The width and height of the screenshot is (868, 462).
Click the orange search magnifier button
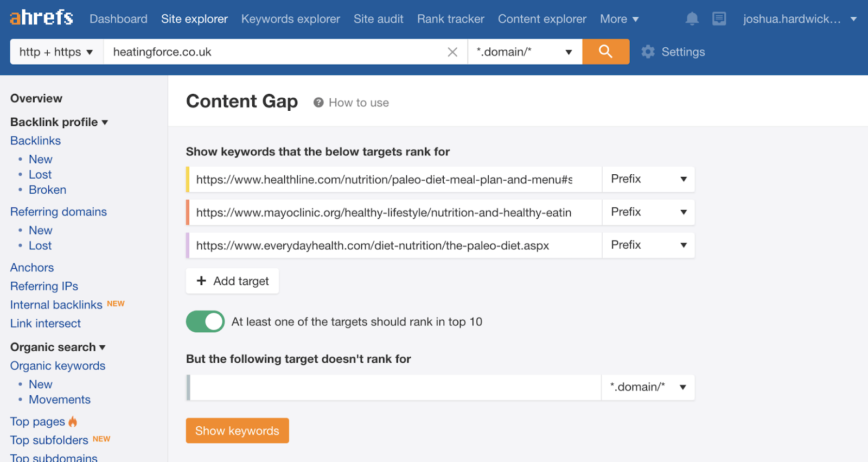[605, 52]
